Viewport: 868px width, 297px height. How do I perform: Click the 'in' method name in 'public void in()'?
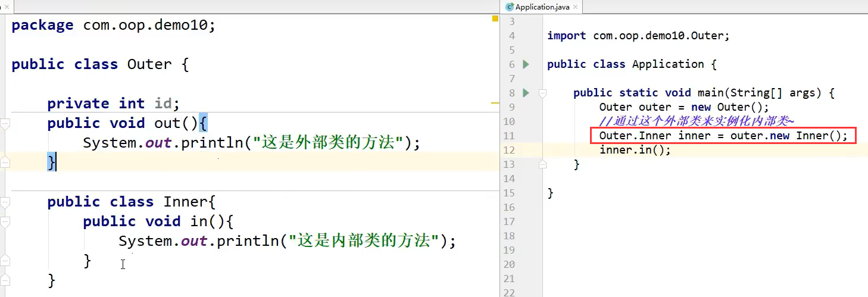coord(199,221)
